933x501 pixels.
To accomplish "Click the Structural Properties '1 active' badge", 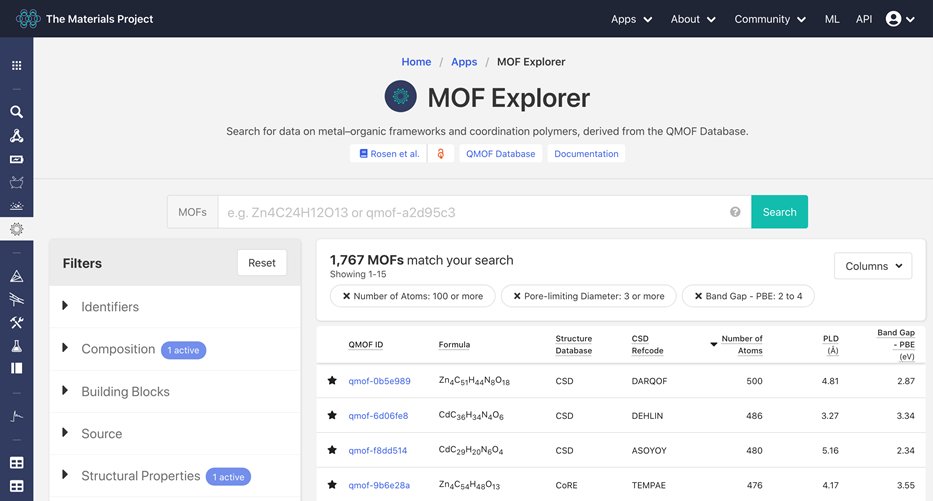I will pos(228,477).
